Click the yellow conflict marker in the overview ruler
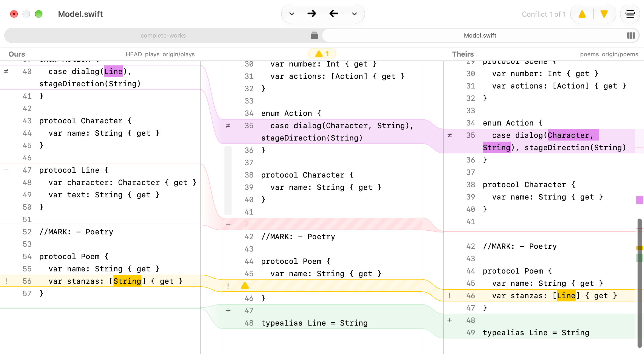The image size is (644, 354). (640, 248)
